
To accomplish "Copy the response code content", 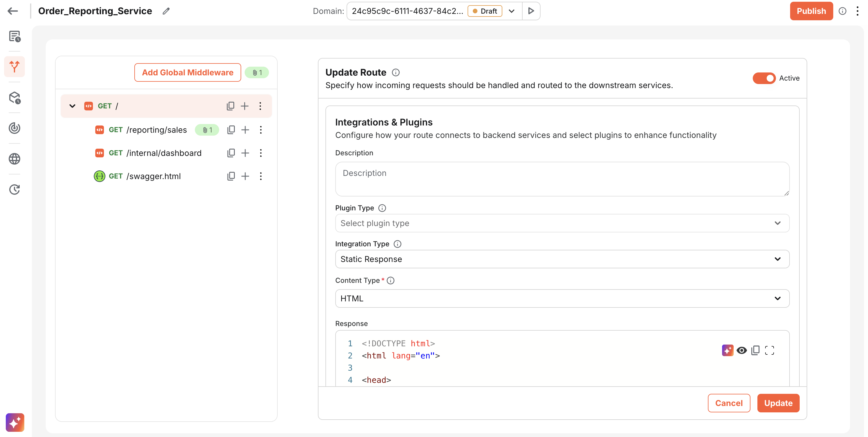I will click(x=755, y=350).
